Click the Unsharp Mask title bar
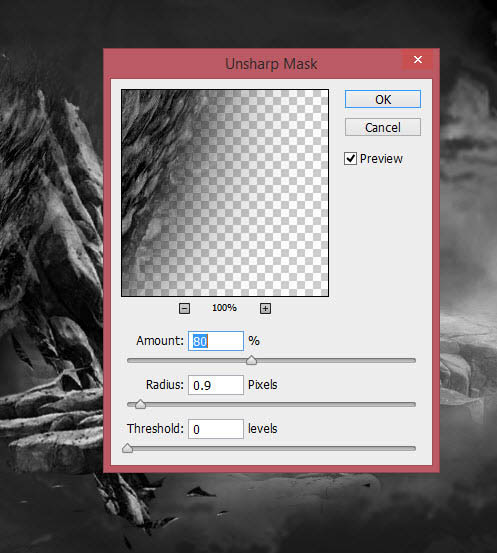This screenshot has height=553, width=497. tap(271, 64)
